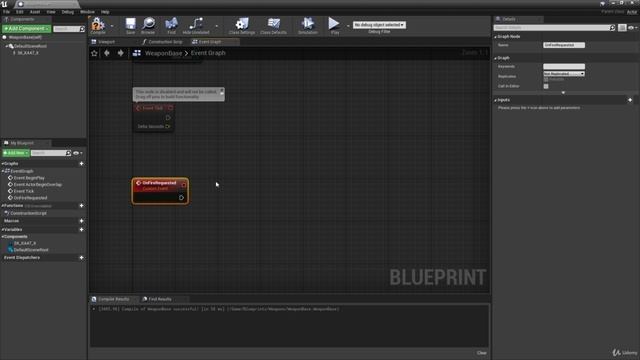Add input parameter with Inputs plus icon

[x=630, y=100]
